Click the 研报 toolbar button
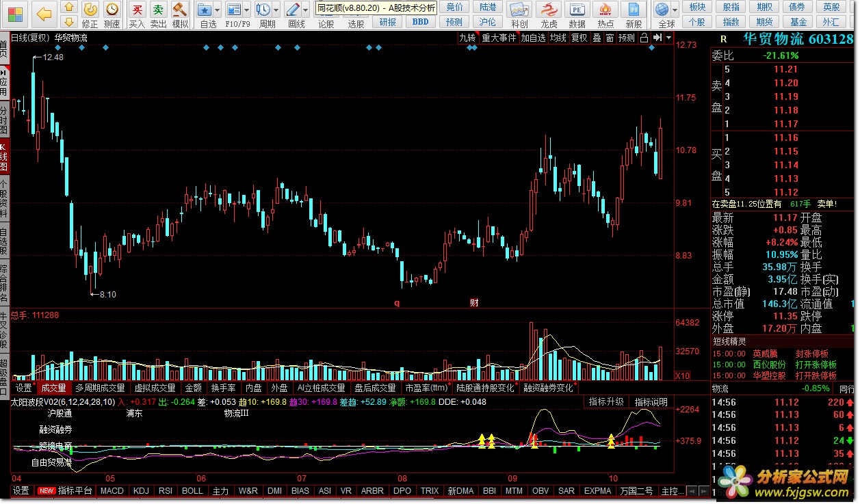 click(387, 22)
